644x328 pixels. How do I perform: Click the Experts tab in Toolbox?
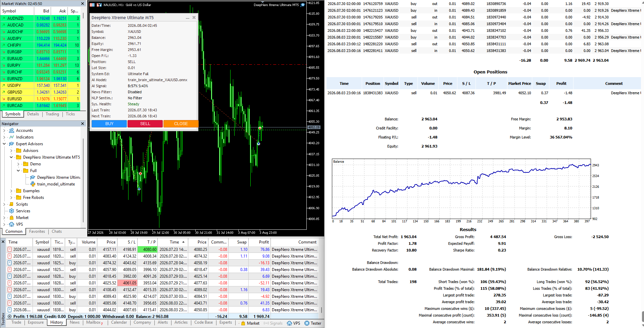(x=226, y=322)
